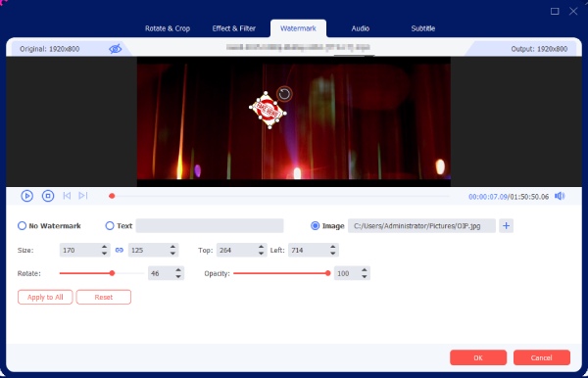Image resolution: width=588 pixels, height=378 pixels.
Task: Open the Effect & Filter tab
Action: [x=234, y=28]
